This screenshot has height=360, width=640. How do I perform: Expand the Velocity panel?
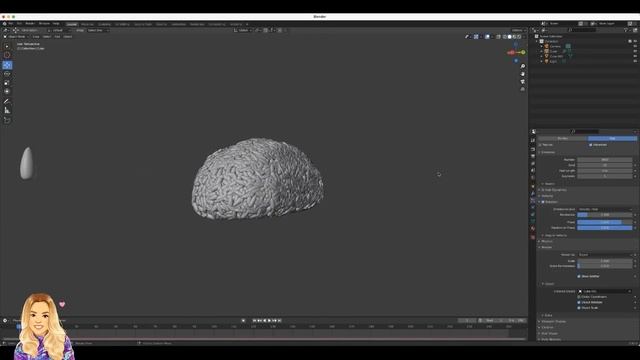click(x=547, y=196)
